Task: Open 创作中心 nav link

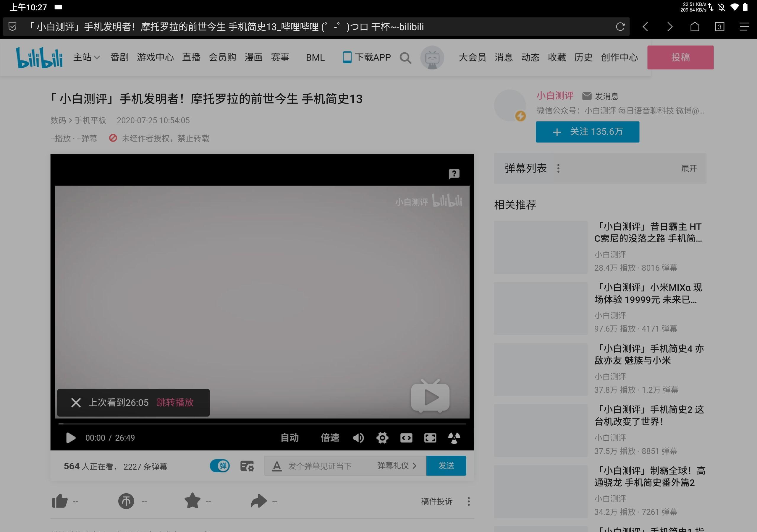Action: pyautogui.click(x=619, y=57)
